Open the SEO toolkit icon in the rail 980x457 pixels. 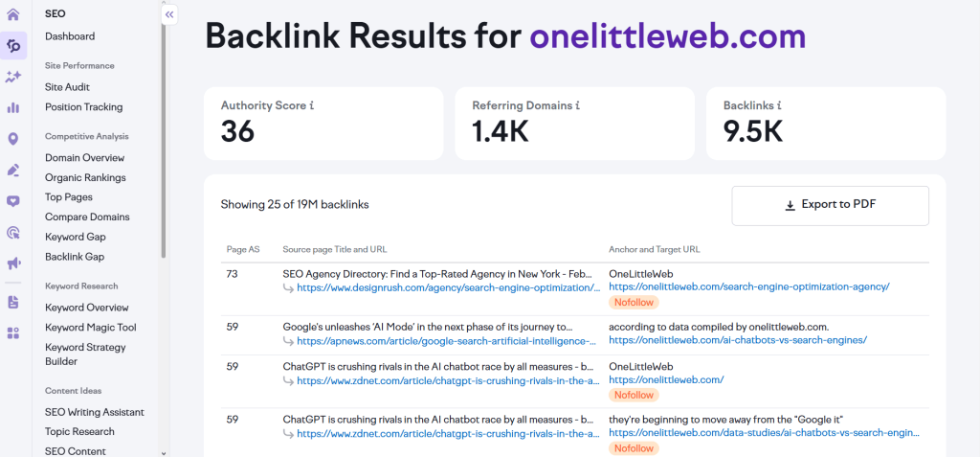(13, 45)
